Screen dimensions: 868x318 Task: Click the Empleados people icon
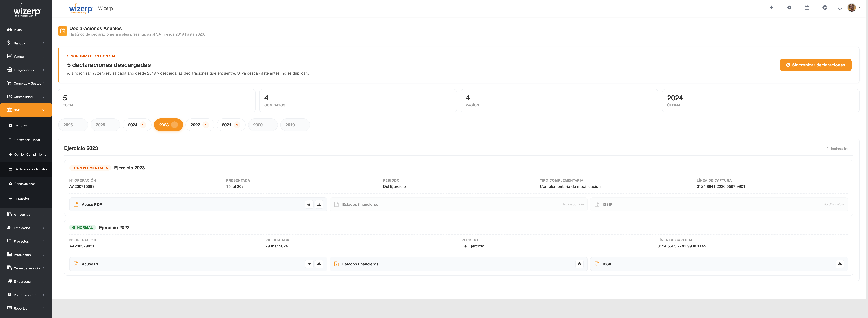pyautogui.click(x=9, y=227)
